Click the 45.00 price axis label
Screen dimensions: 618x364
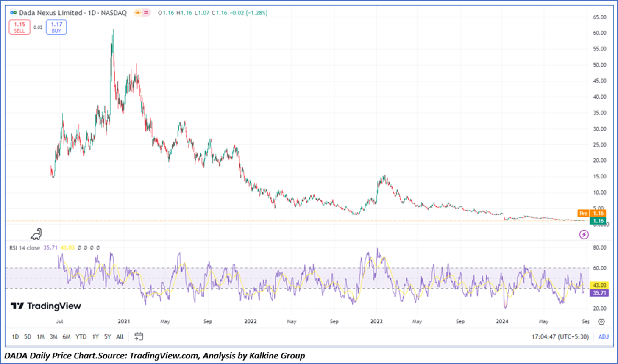coord(600,81)
